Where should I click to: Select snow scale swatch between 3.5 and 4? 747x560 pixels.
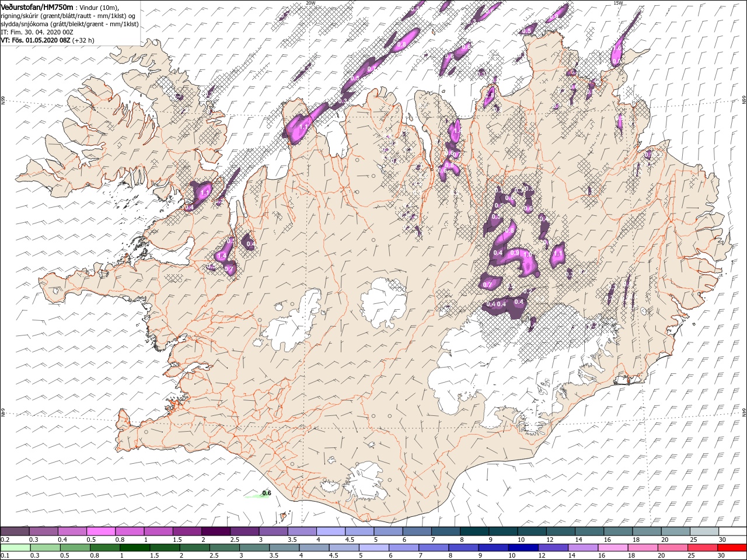pos(302,531)
